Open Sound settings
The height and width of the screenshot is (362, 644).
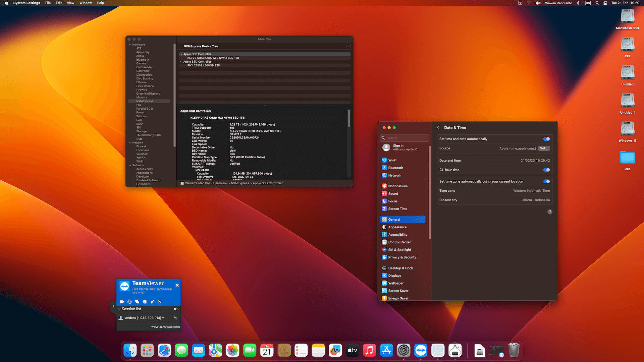pyautogui.click(x=402, y=194)
